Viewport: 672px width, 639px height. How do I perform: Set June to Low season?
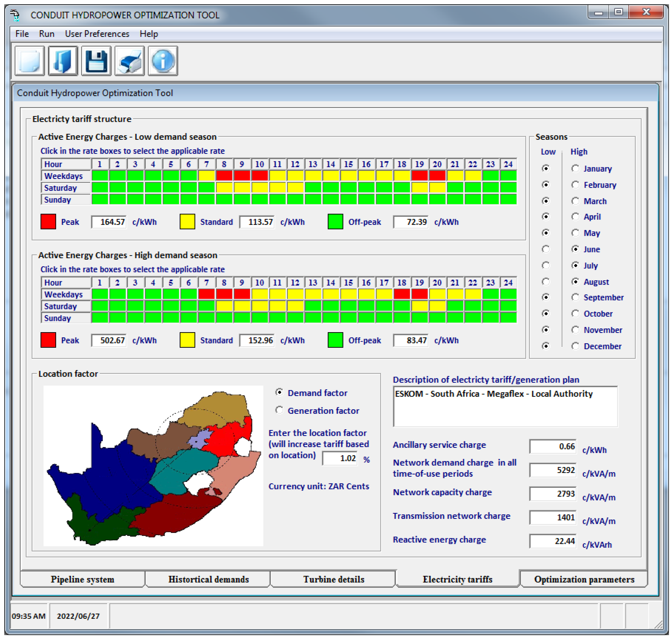tap(546, 249)
